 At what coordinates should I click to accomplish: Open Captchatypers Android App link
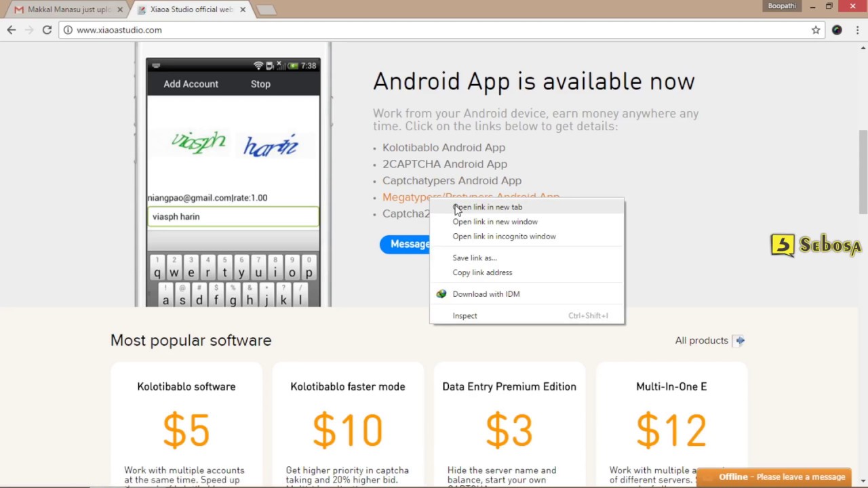(452, 181)
